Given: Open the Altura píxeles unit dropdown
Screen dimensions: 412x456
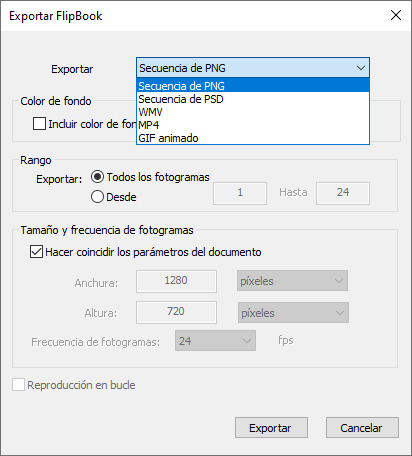Looking at the screenshot, I should coord(293,313).
